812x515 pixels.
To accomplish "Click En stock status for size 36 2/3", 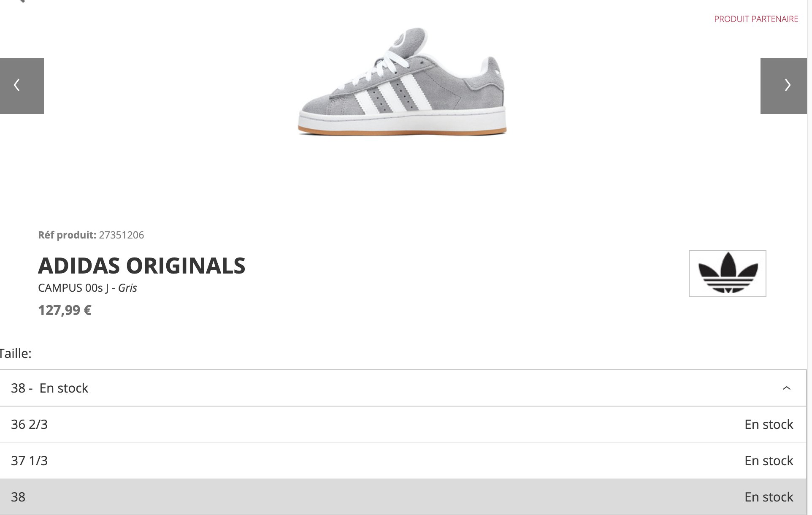I will [769, 424].
